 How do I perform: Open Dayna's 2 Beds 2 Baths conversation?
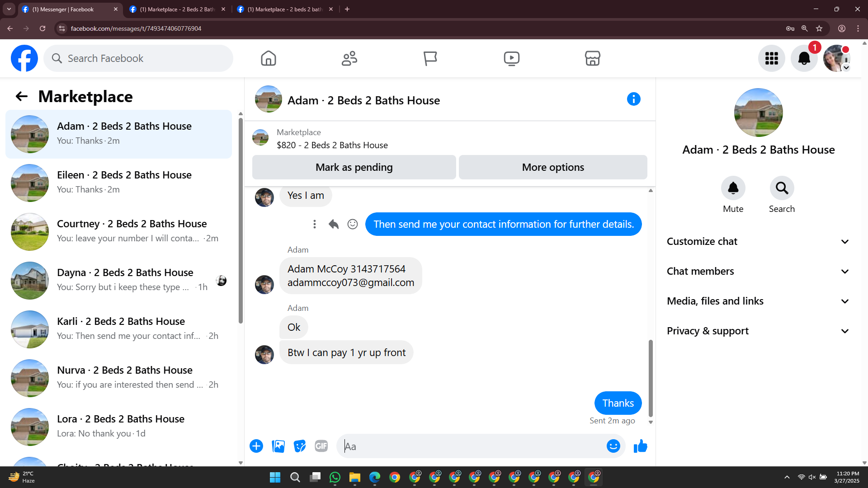click(118, 281)
